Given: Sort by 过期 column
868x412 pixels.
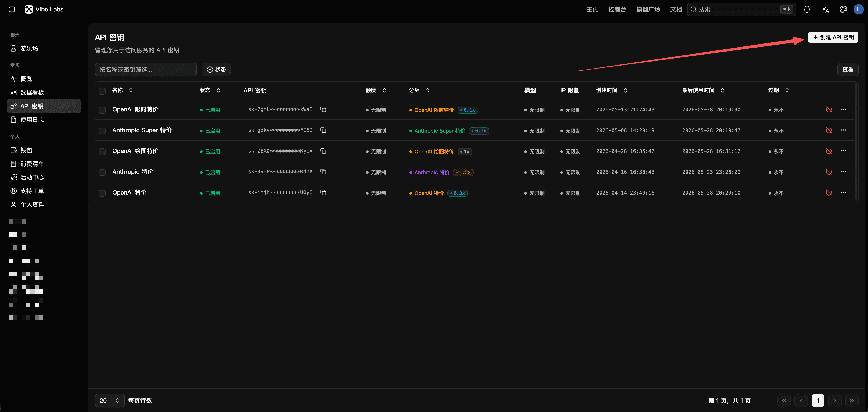Looking at the screenshot, I should pyautogui.click(x=778, y=90).
